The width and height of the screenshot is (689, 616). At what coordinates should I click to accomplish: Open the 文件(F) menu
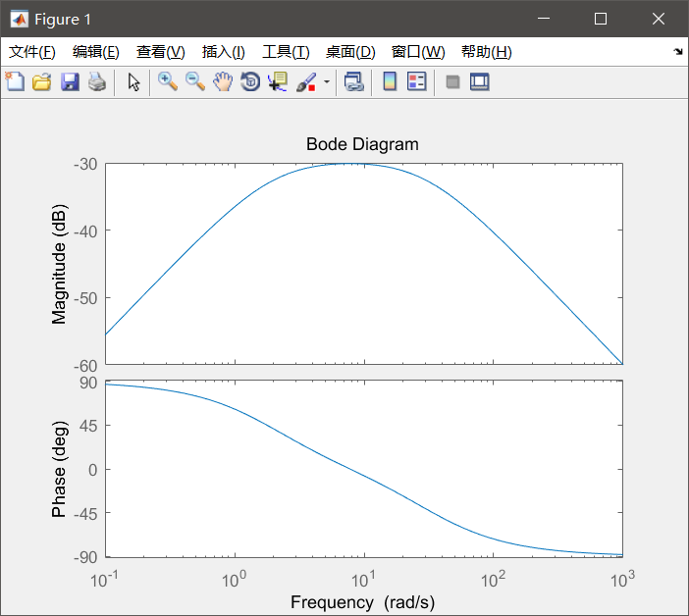(x=32, y=52)
